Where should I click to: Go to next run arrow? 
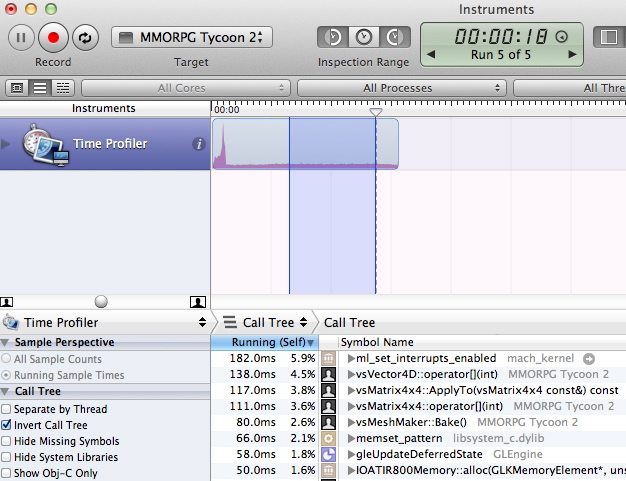tap(573, 54)
